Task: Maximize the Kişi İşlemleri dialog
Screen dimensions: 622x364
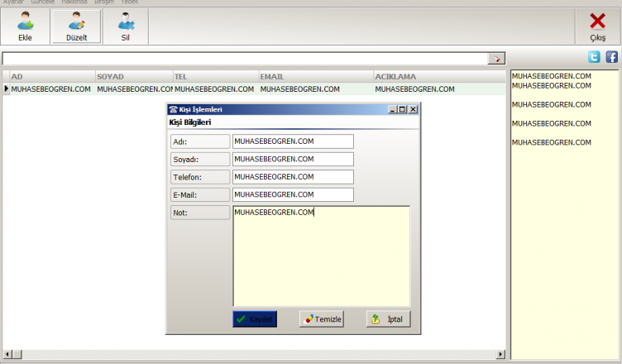Action: click(x=403, y=109)
